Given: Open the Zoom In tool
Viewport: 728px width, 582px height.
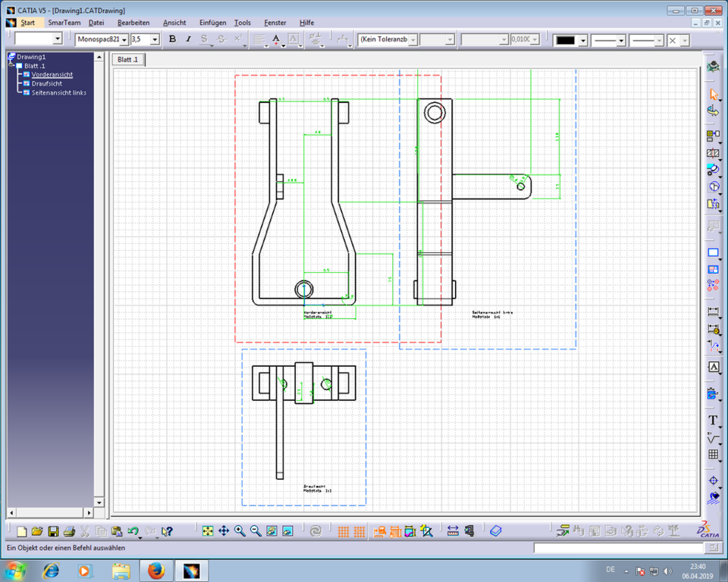Looking at the screenshot, I should tap(238, 530).
